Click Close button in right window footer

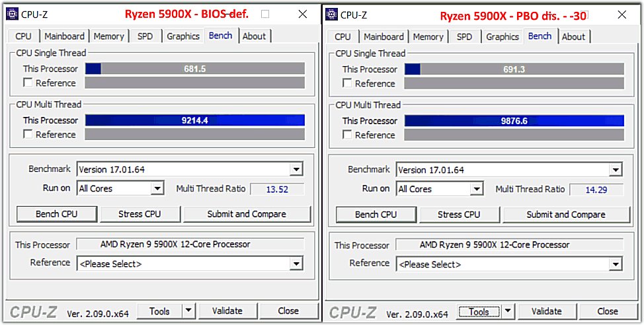pos(608,311)
